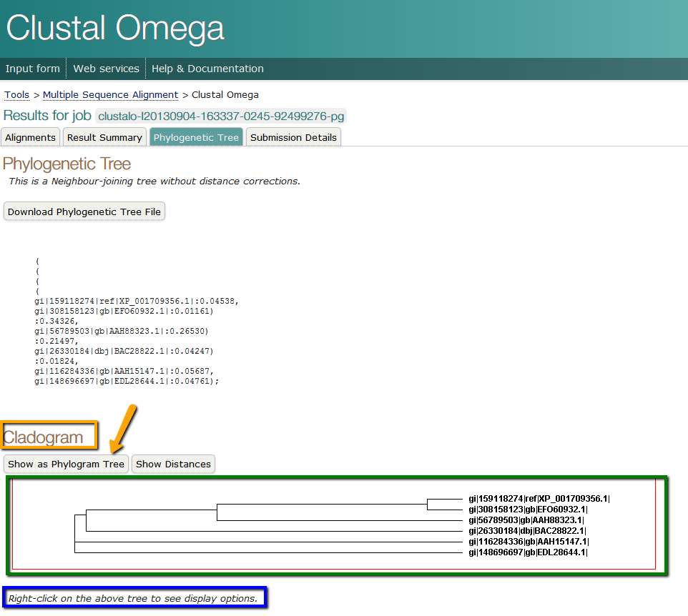Click Newick line gi|116284336|gb|AAH15147.1|:0.05687
This screenshot has height=616, width=688.
point(124,372)
